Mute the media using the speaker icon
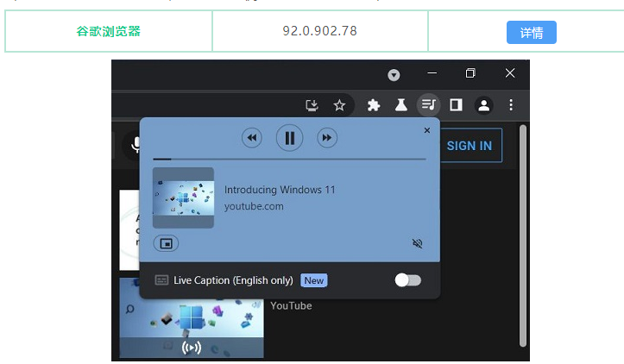 (418, 244)
